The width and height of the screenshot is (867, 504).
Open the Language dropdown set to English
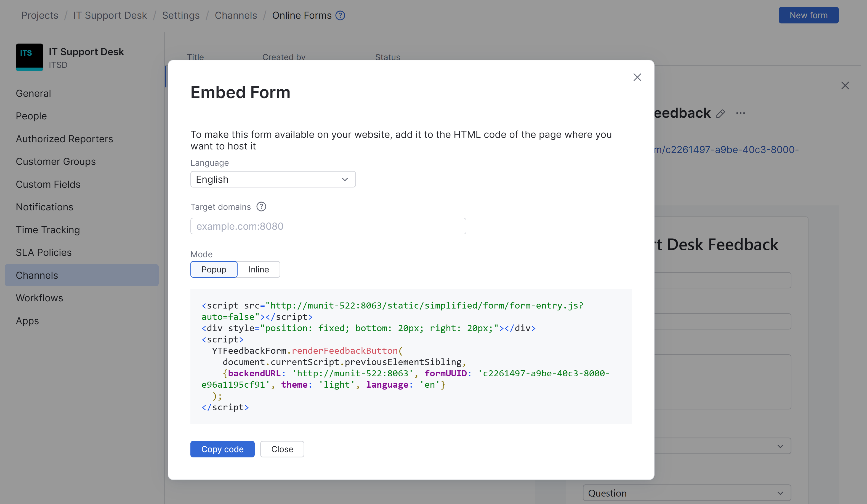pos(273,179)
